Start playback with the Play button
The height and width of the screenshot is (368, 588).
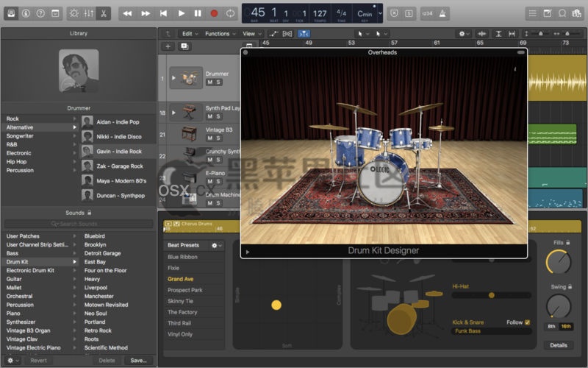(x=181, y=13)
